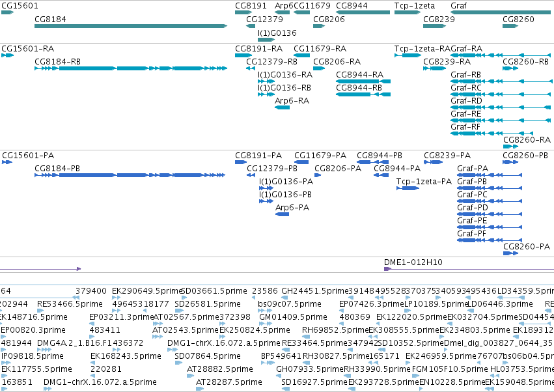The image size is (554, 392).
Task: Open the CG8260-PA protein label
Action: click(x=527, y=246)
